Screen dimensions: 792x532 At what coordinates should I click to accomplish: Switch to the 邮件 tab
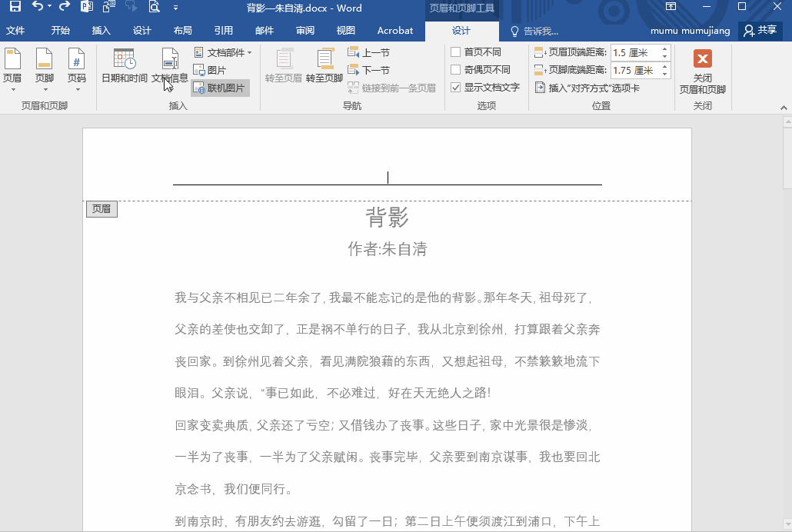[265, 30]
